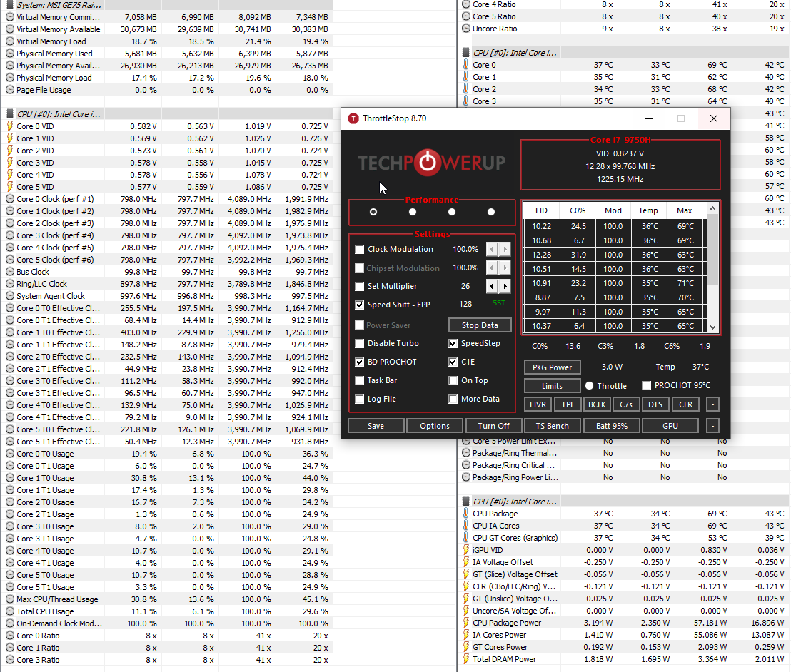Click the Core 5 VID lightning icon
Viewport: 791px width, 672px height.
9,186
